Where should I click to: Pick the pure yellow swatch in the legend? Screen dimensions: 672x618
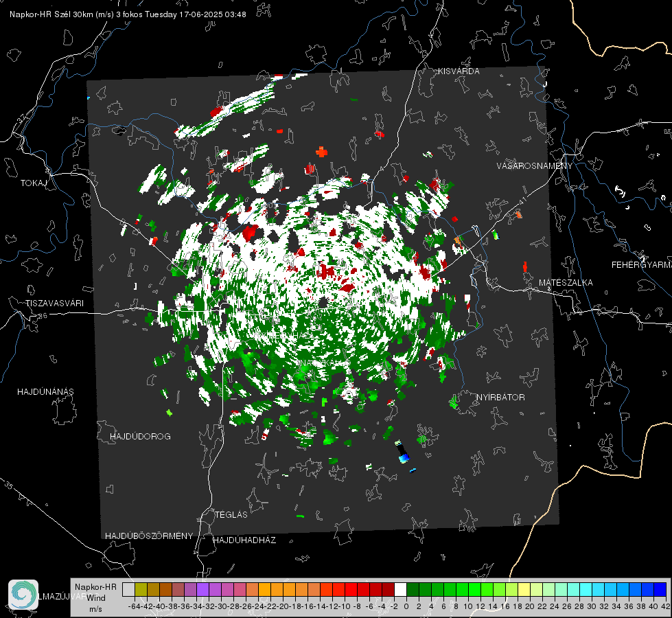coord(524,589)
